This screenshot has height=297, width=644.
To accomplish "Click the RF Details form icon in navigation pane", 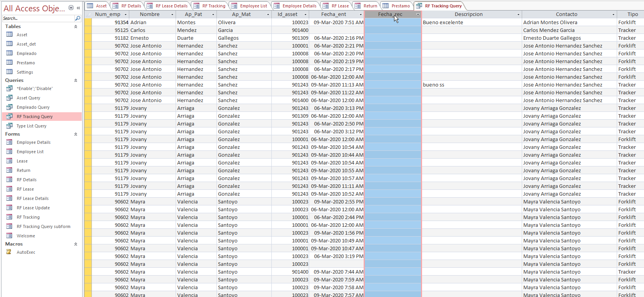I will 9,179.
